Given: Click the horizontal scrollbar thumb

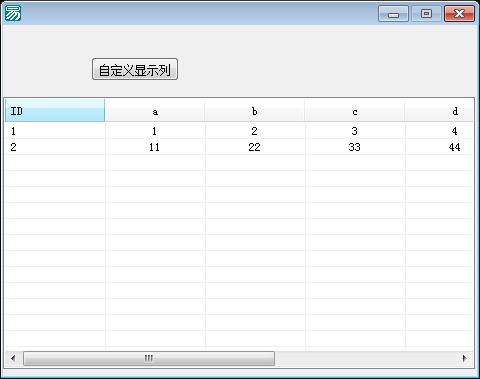Looking at the screenshot, I should [149, 358].
